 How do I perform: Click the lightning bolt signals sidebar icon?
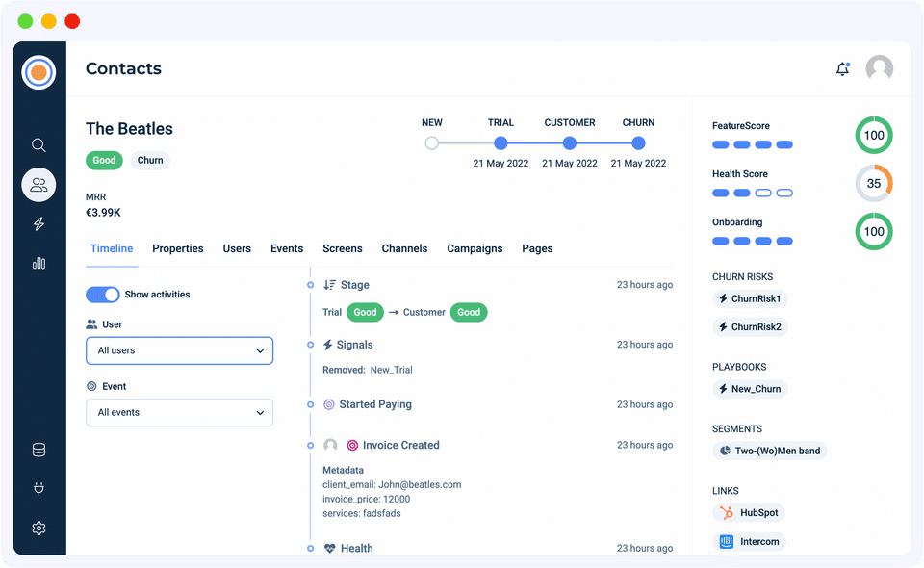38,224
